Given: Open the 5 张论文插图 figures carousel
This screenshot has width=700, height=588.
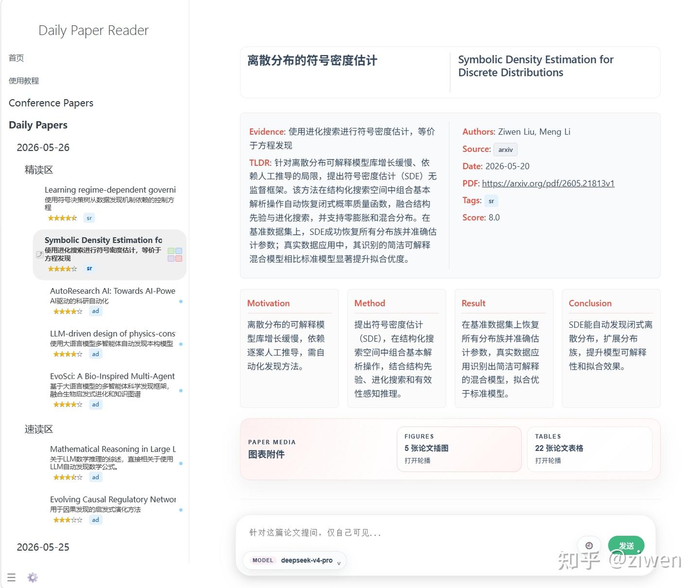Looking at the screenshot, I should tap(459, 449).
